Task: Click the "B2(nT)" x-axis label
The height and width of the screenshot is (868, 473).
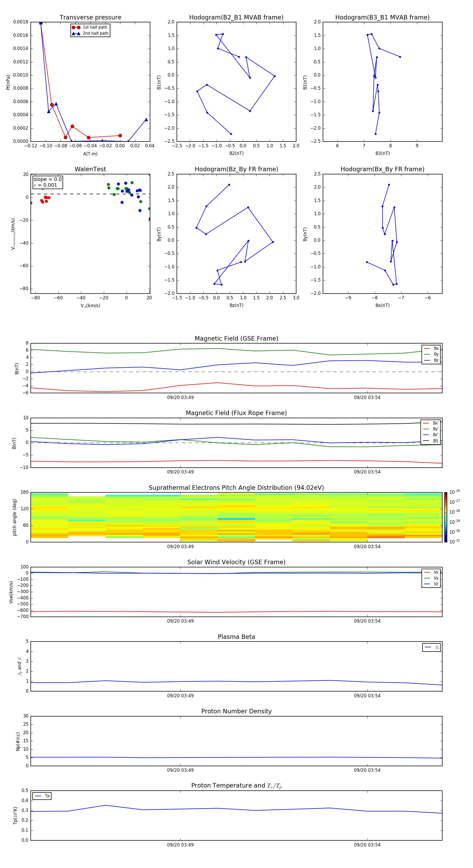Action: coord(236,153)
